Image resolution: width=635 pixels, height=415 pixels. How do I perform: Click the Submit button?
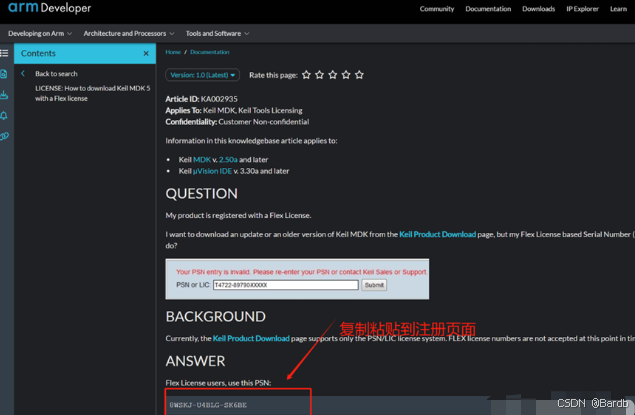coord(374,285)
